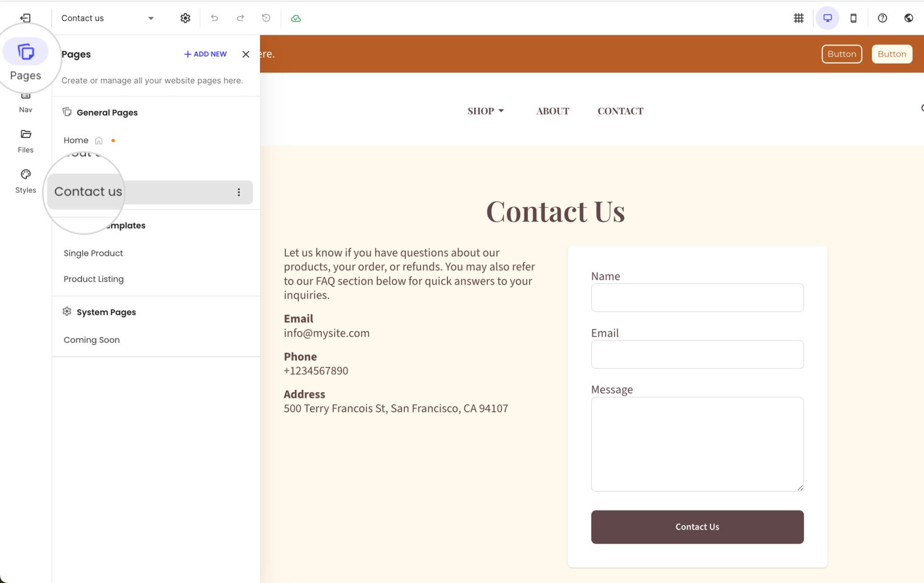Open the page selector dropdown Contact us
924x583 pixels.
(x=108, y=18)
